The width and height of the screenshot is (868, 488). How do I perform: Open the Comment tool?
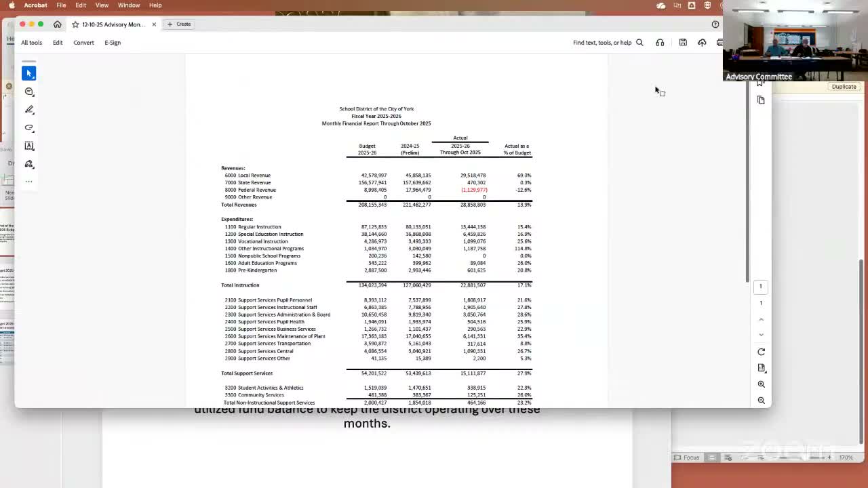[28, 91]
